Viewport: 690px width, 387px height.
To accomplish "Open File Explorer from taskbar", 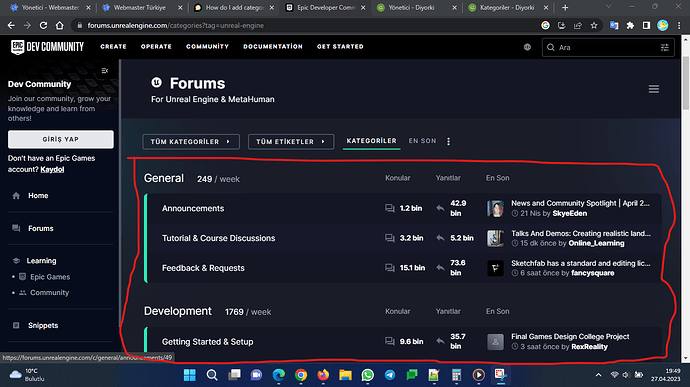I will pos(345,375).
